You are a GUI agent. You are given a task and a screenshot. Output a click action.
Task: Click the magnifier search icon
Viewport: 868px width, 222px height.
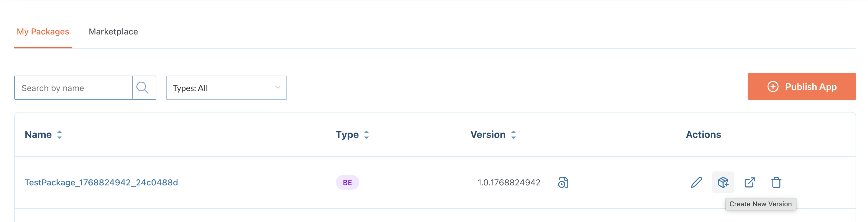[142, 88]
